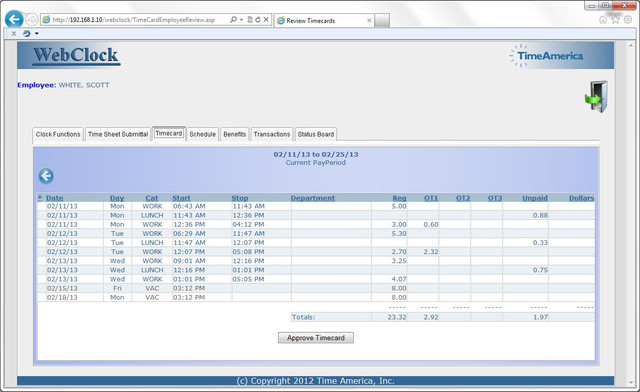The image size is (640, 392).
Task: Click the browser home icon
Action: pos(603,20)
